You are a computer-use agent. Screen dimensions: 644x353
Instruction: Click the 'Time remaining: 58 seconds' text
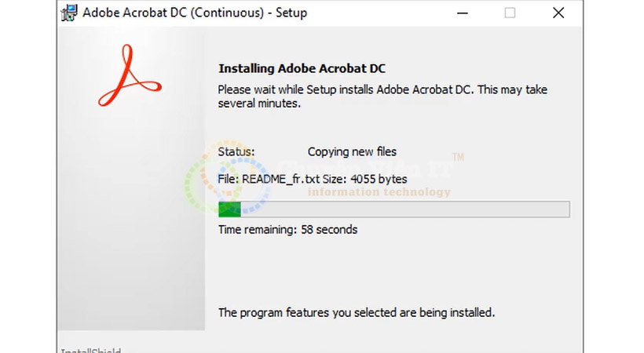(288, 229)
